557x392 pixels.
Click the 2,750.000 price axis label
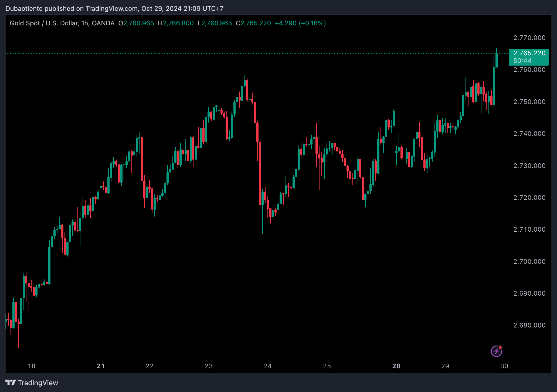(x=529, y=102)
